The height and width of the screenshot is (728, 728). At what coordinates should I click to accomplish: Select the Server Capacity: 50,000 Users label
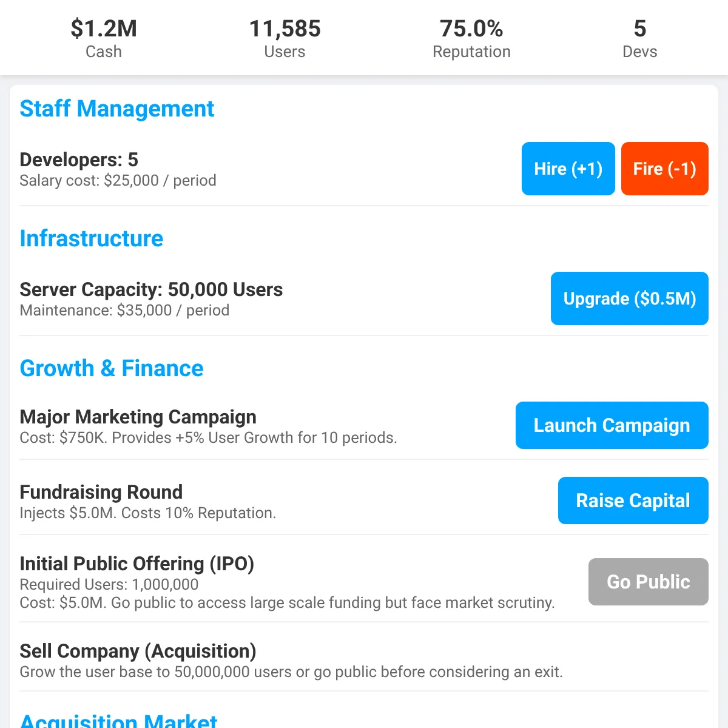coord(151,289)
